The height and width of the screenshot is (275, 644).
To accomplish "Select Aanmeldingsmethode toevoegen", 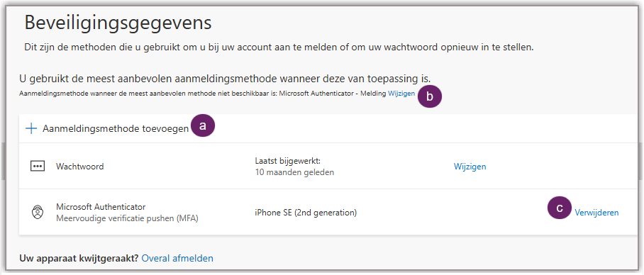I will click(116, 128).
